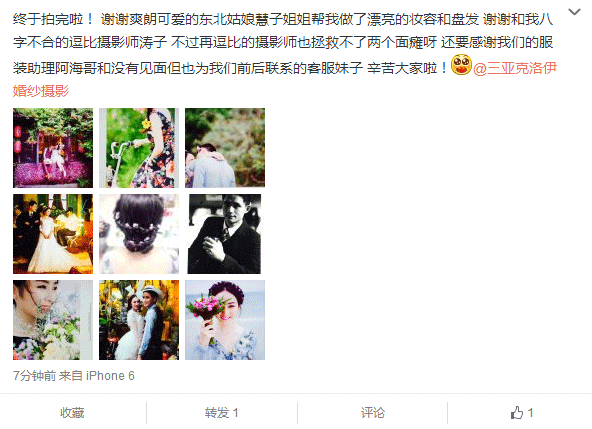Open thumbnail of bride in white gown indoors
This screenshot has height=429, width=592.
click(x=53, y=234)
